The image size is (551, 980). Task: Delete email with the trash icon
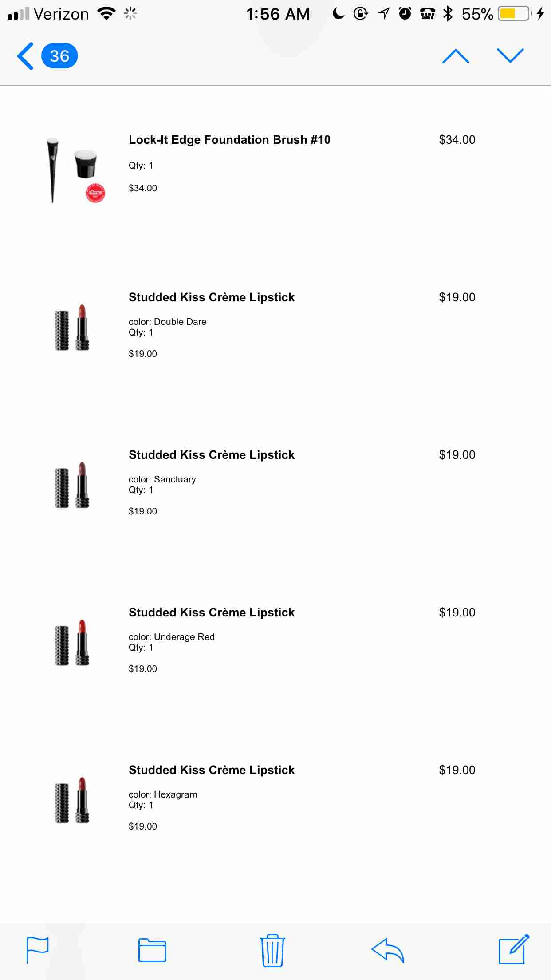(272, 950)
